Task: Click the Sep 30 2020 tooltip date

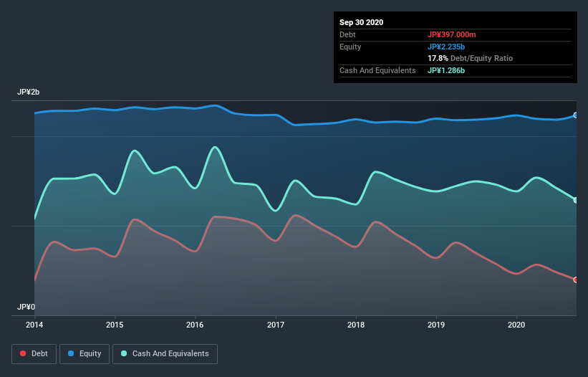Action: coord(361,22)
